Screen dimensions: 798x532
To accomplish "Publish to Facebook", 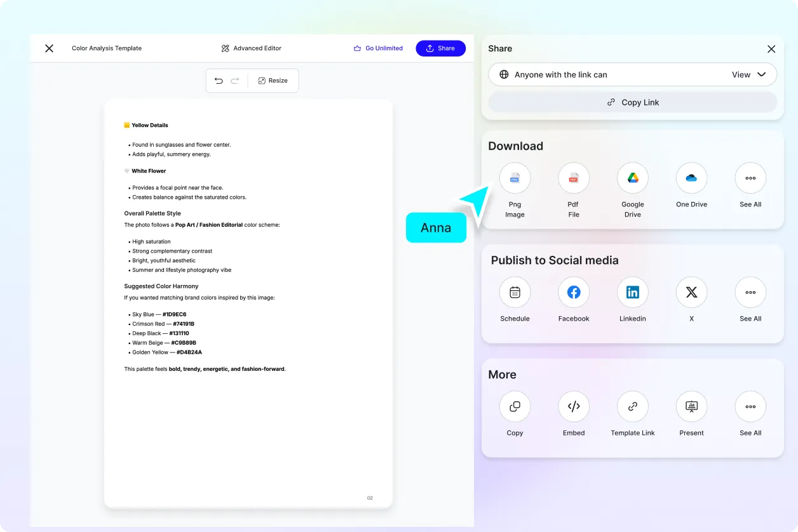I will tap(574, 293).
